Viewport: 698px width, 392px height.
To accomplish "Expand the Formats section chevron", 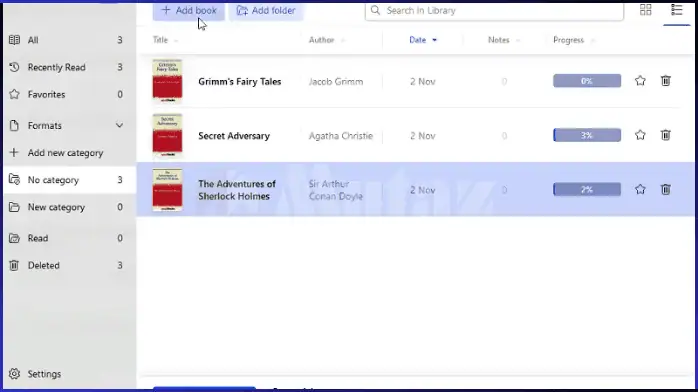I will coord(119,125).
